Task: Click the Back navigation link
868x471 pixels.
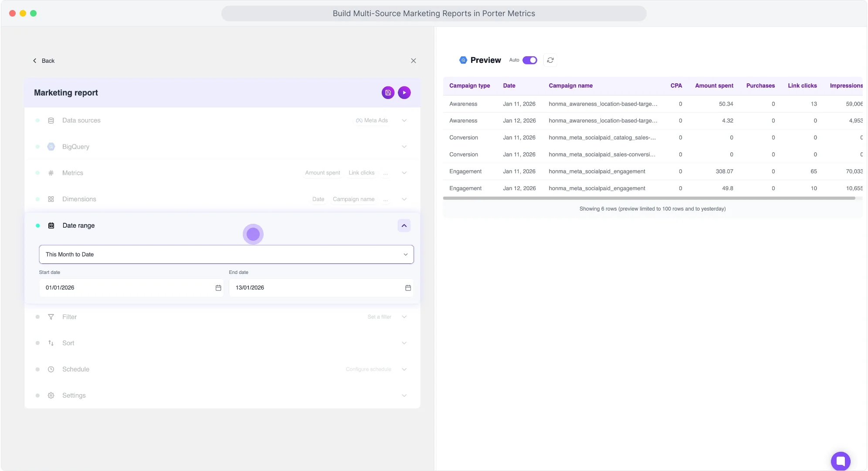Action: click(44, 61)
